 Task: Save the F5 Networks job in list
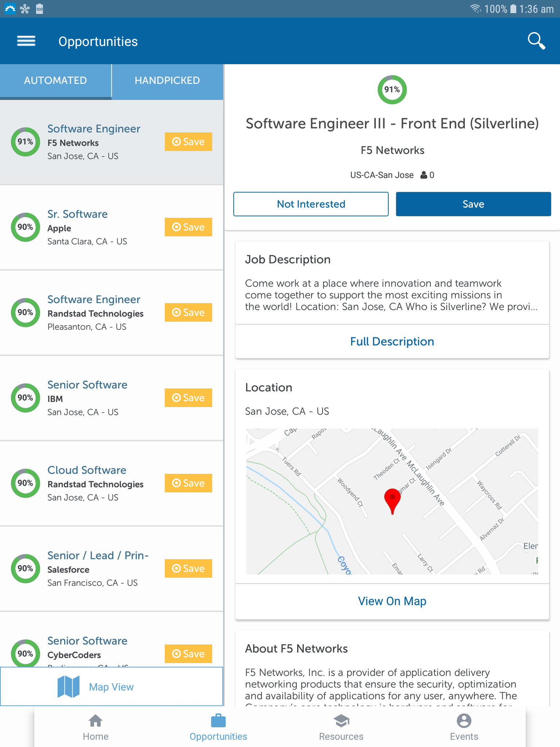coord(188,142)
